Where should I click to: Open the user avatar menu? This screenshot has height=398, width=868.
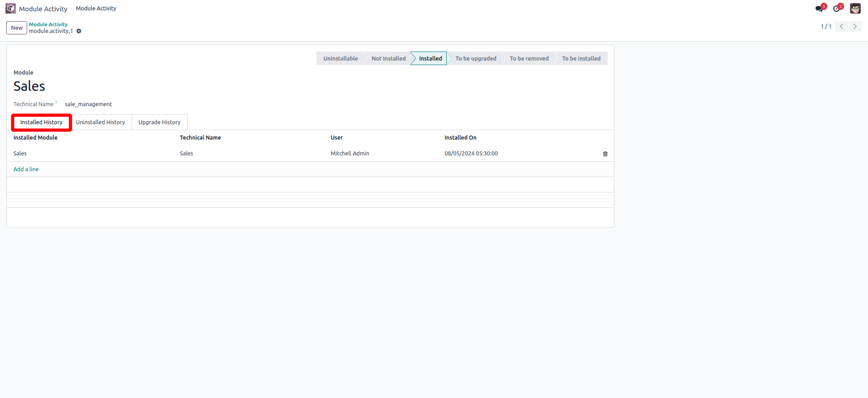click(855, 8)
